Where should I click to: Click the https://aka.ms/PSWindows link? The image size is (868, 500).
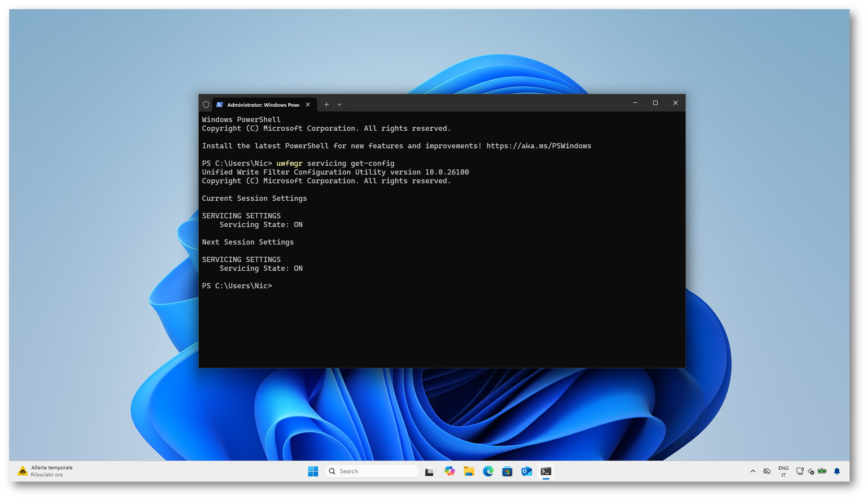coord(539,146)
